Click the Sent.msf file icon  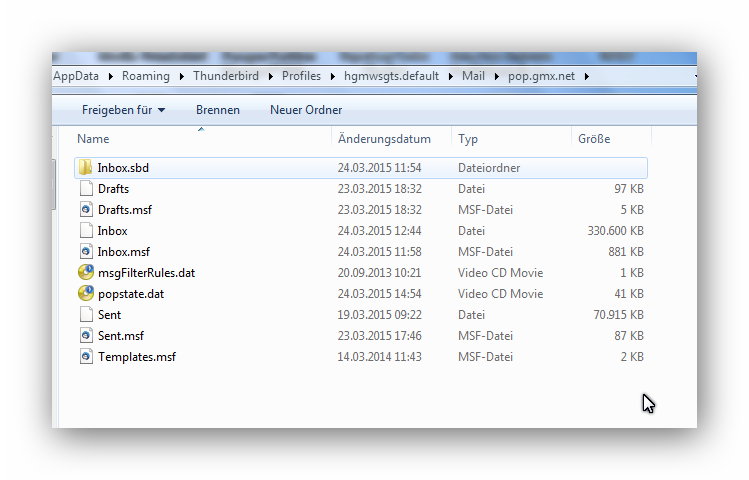(x=86, y=335)
